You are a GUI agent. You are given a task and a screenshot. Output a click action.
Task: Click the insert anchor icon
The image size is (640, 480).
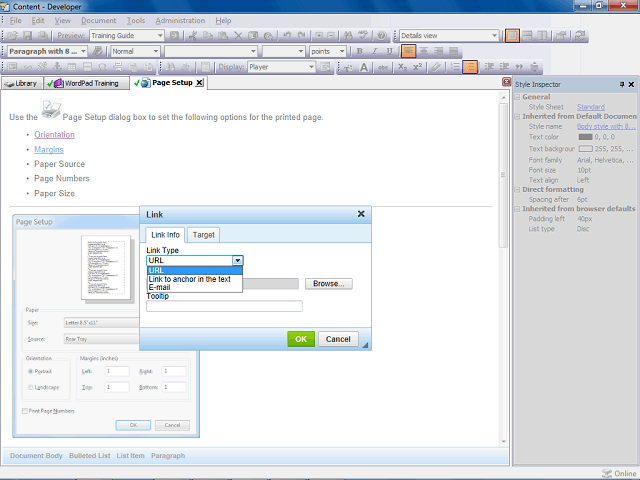coord(57,67)
